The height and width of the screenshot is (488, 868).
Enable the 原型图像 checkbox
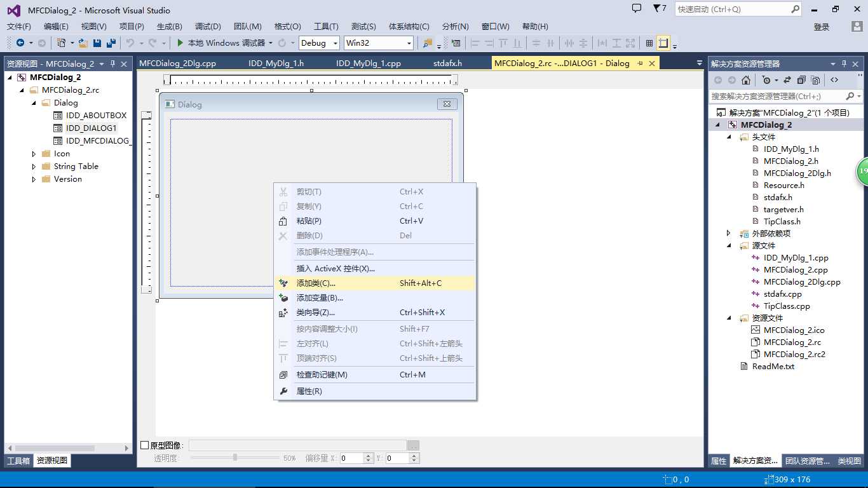(144, 445)
